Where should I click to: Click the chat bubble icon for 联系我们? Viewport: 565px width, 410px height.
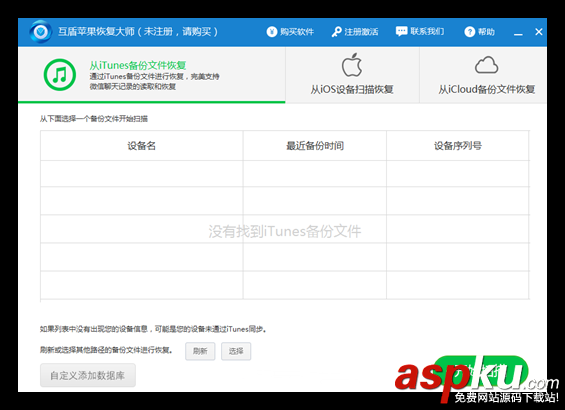(401, 31)
